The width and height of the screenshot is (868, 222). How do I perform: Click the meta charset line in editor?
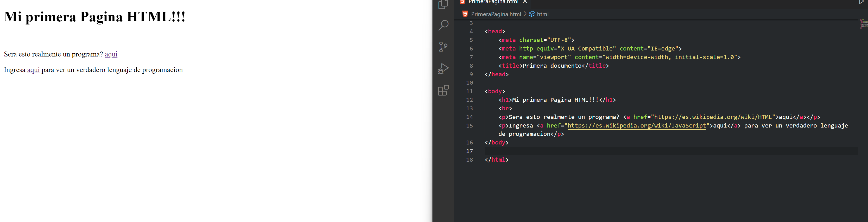pos(536,40)
